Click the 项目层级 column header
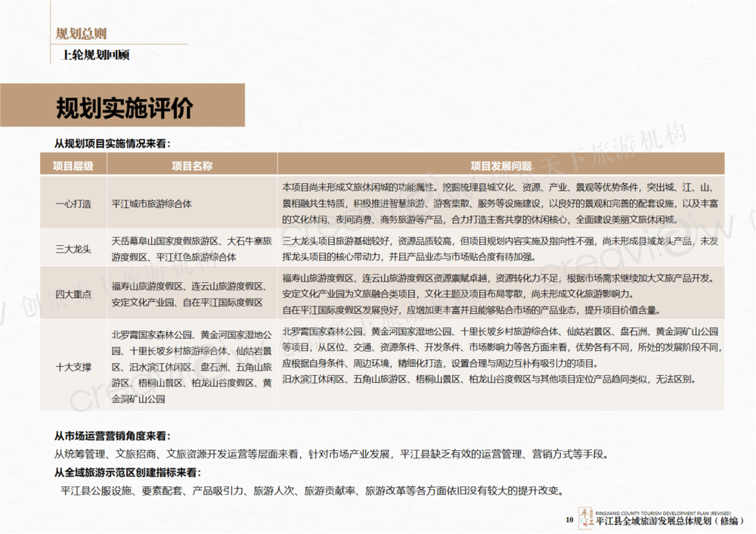 [73, 165]
